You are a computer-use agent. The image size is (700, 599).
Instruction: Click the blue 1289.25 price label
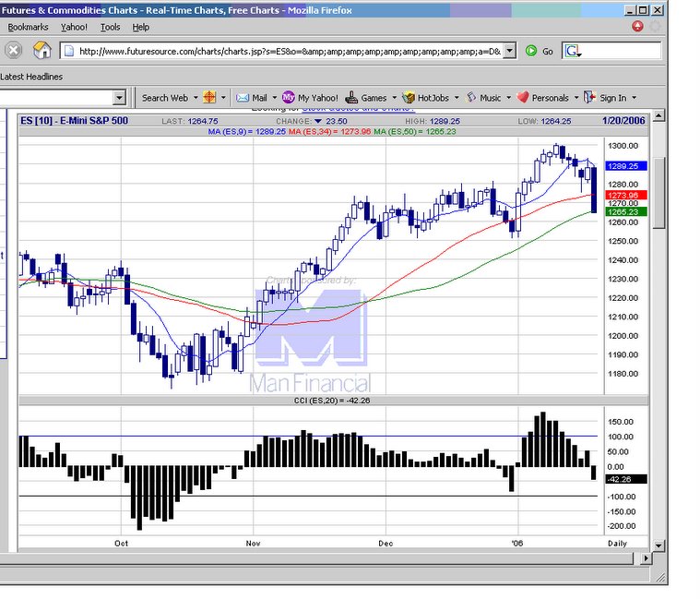(x=626, y=166)
